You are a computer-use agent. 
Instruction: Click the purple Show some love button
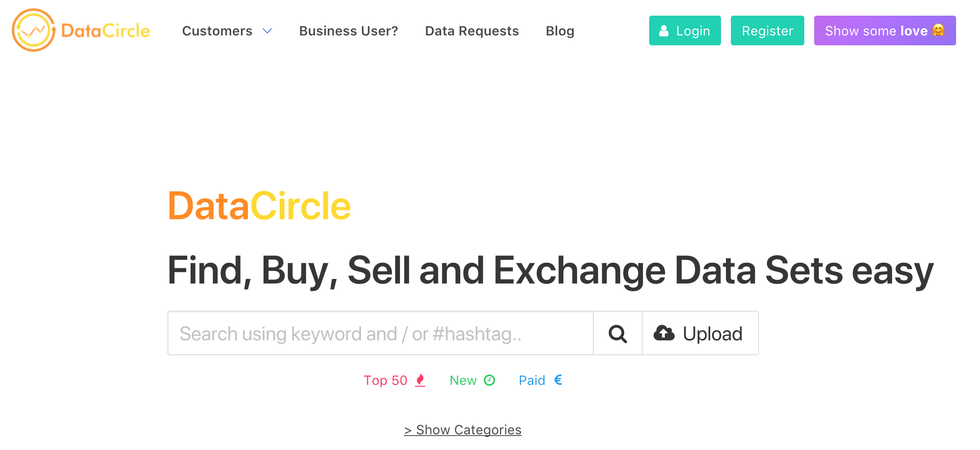tap(885, 30)
